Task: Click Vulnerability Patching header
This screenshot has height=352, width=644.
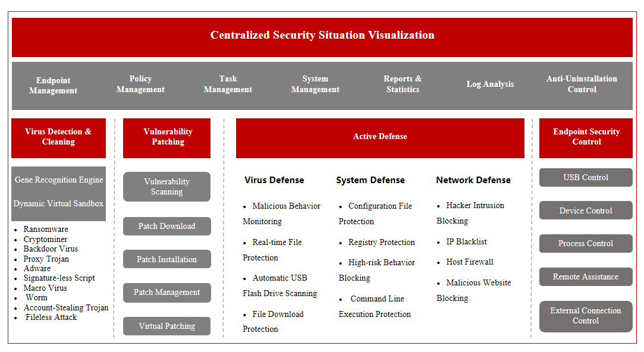Action: pos(167,138)
